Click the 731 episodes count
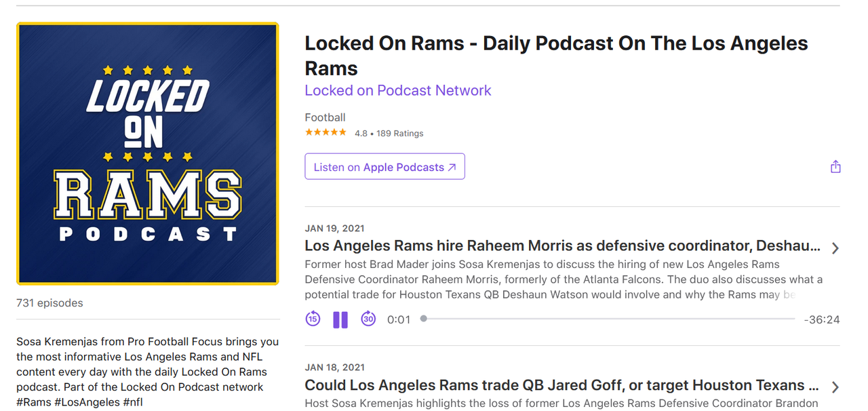868x411 pixels. pos(50,303)
